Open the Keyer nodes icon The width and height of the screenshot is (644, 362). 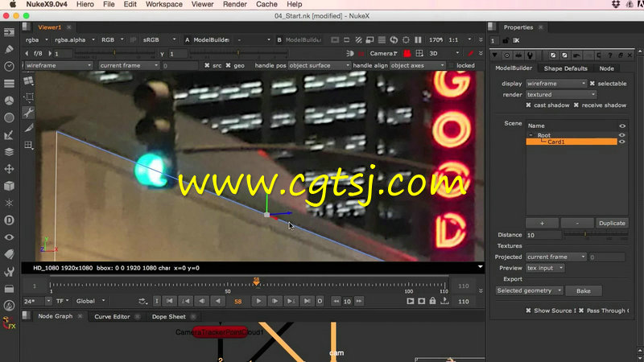tap(9, 134)
